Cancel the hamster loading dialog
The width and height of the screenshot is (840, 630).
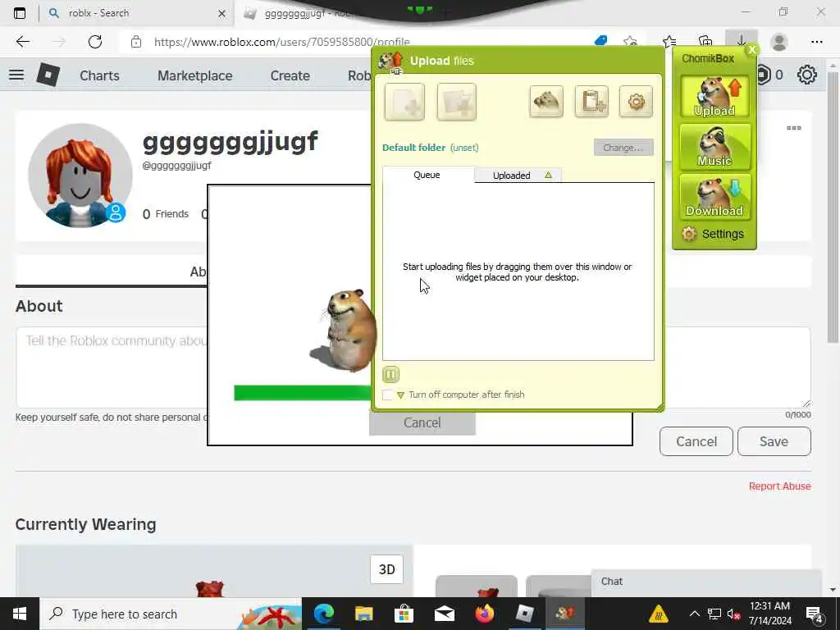click(422, 423)
